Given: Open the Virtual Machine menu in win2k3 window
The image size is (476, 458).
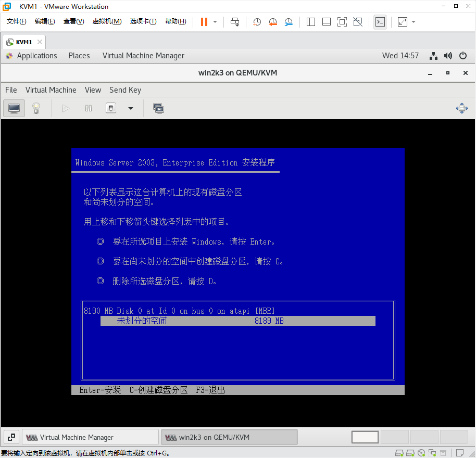Looking at the screenshot, I should (x=51, y=90).
